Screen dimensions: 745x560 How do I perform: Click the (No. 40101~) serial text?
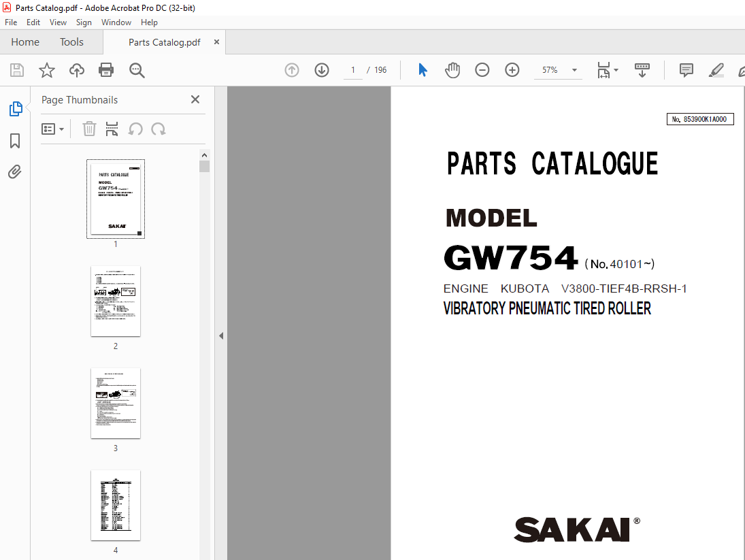[x=620, y=264]
